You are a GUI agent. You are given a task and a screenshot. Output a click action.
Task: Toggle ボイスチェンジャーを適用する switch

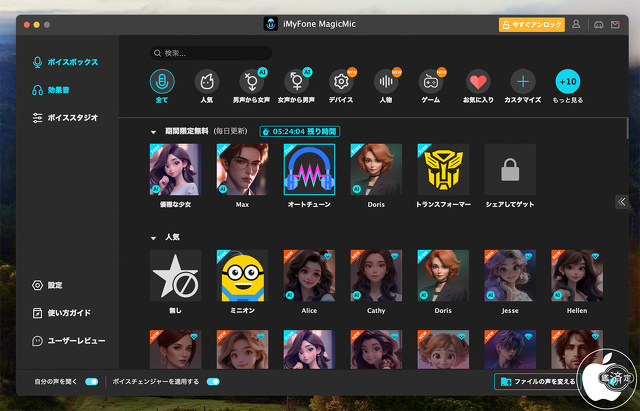(213, 382)
